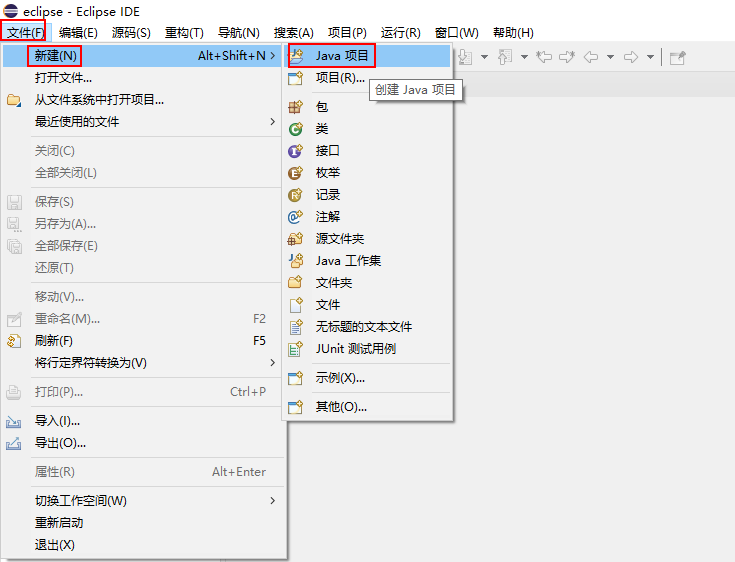Create a new 类 (class)
The image size is (735, 562).
coord(321,129)
